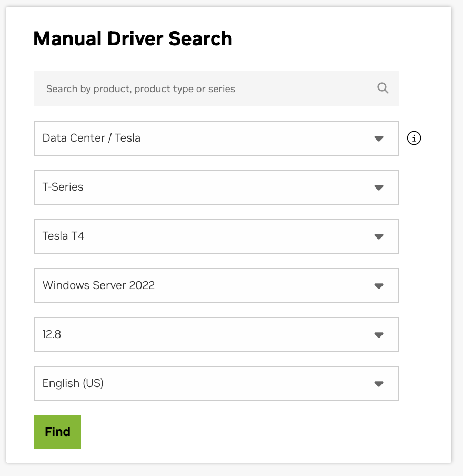The image size is (463, 476).
Task: Open the Tesla T4 product dropdown
Action: click(216, 236)
